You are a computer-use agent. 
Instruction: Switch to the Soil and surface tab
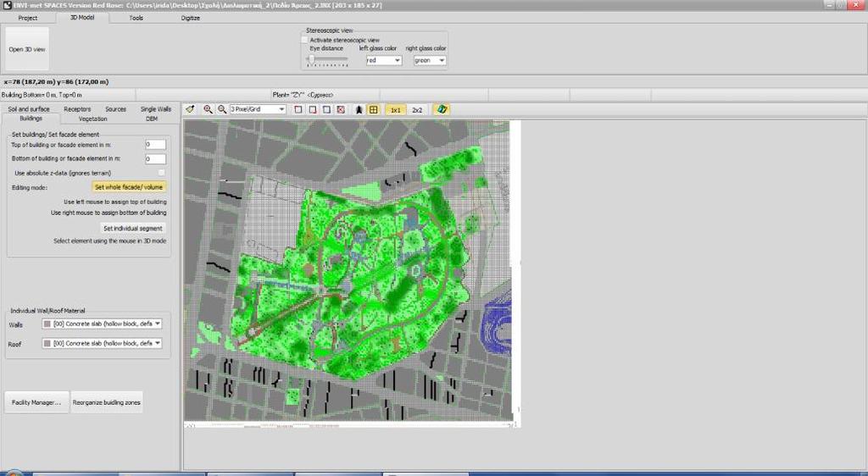tap(29, 109)
